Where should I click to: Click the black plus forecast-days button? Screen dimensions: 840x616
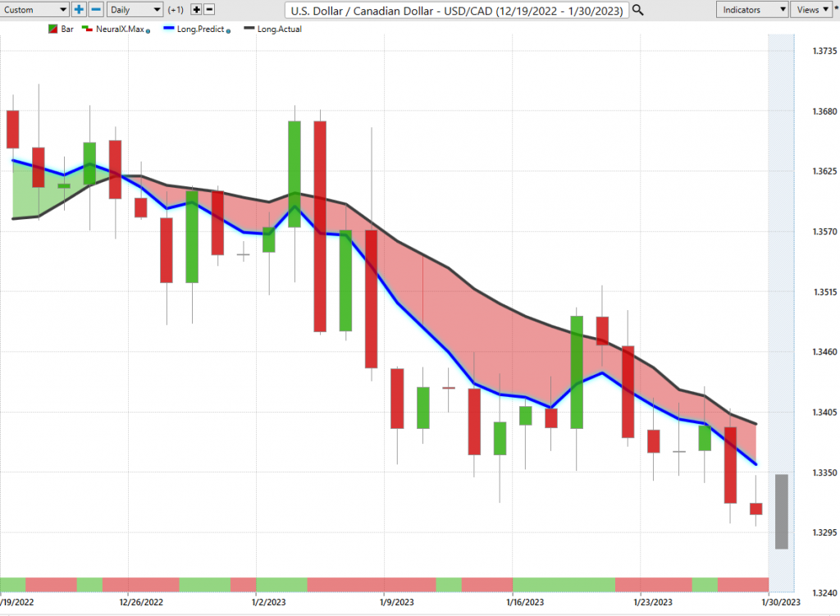coord(196,10)
